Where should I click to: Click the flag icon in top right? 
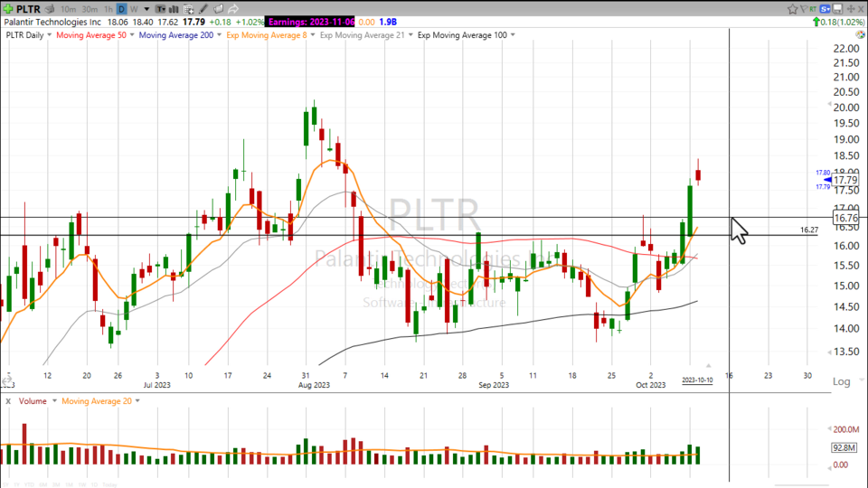804,9
